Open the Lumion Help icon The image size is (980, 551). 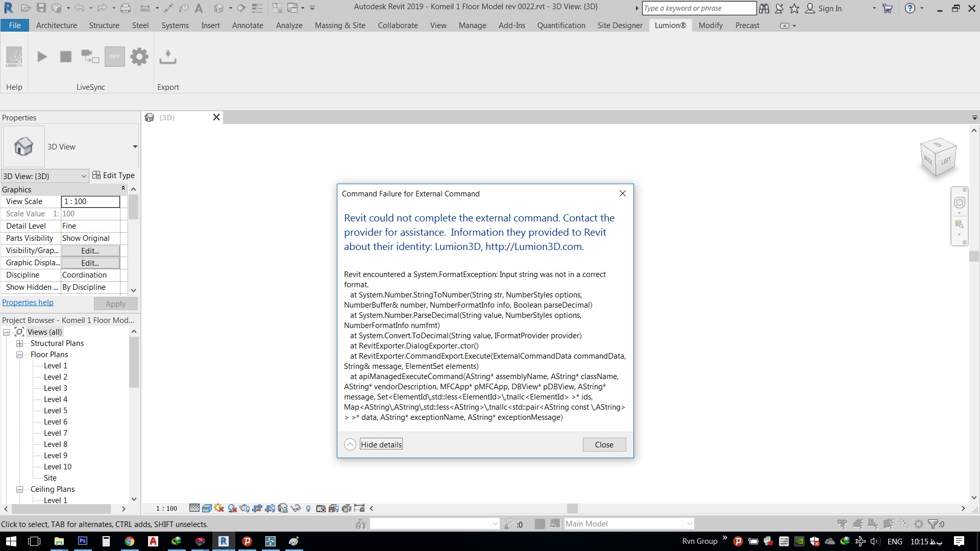click(x=14, y=57)
